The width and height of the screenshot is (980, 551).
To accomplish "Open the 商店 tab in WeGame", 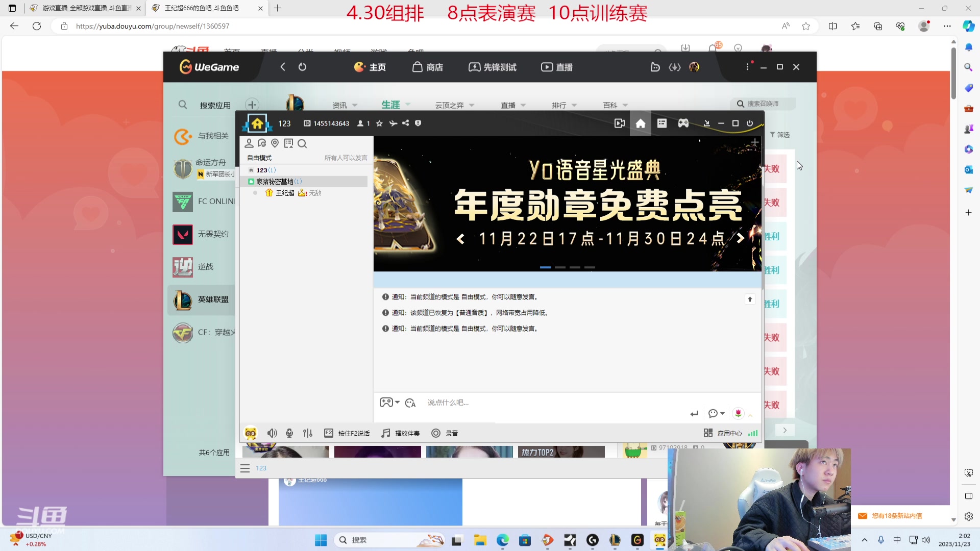I will pyautogui.click(x=428, y=67).
